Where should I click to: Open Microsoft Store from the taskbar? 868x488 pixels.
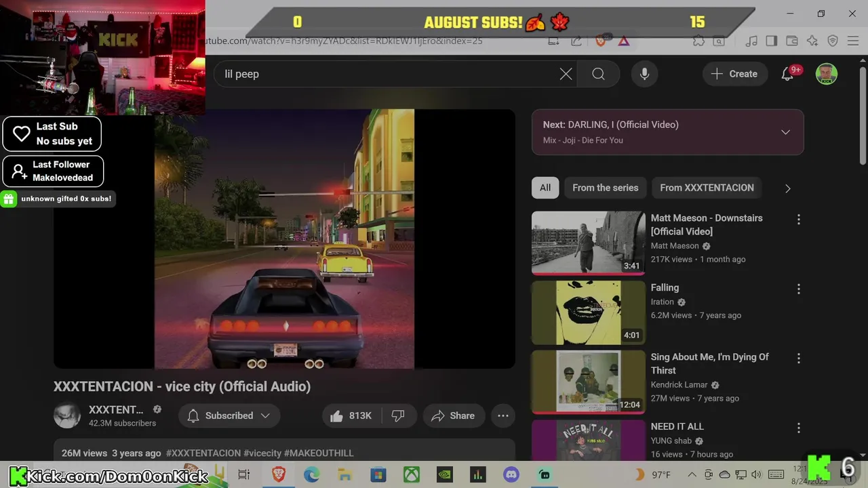tap(378, 474)
